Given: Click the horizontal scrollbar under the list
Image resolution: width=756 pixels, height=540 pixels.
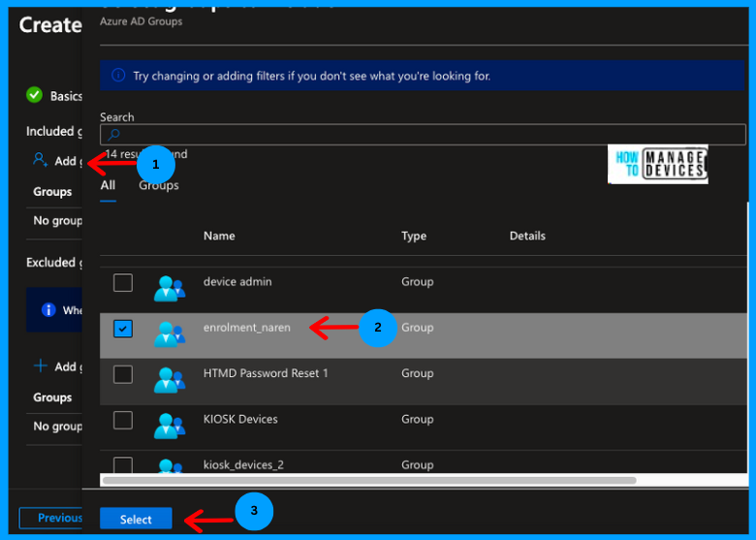Looking at the screenshot, I should (368, 480).
